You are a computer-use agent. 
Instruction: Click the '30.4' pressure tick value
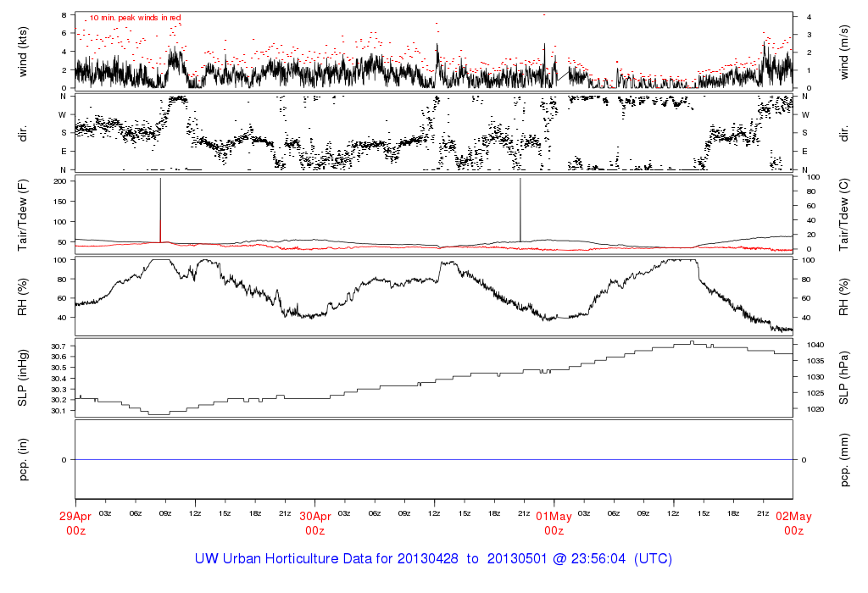pyautogui.click(x=58, y=379)
